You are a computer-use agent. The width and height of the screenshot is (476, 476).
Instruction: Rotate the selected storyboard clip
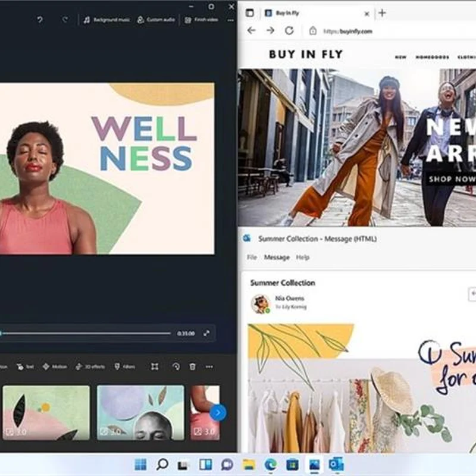(176, 367)
